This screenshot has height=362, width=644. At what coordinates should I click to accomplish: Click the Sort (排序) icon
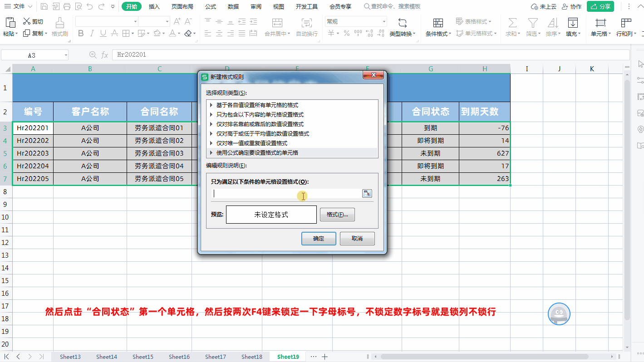click(x=553, y=23)
